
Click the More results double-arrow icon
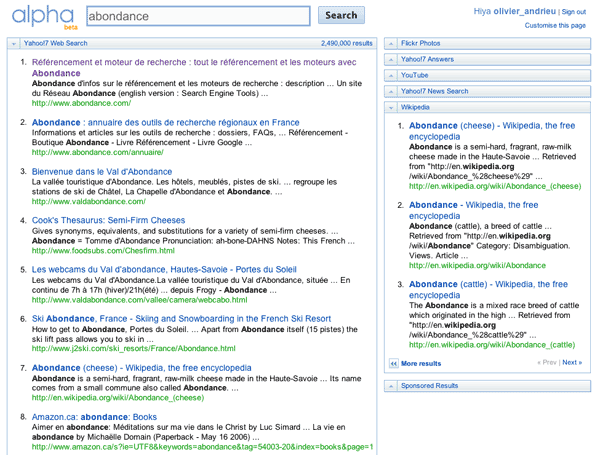pos(393,364)
